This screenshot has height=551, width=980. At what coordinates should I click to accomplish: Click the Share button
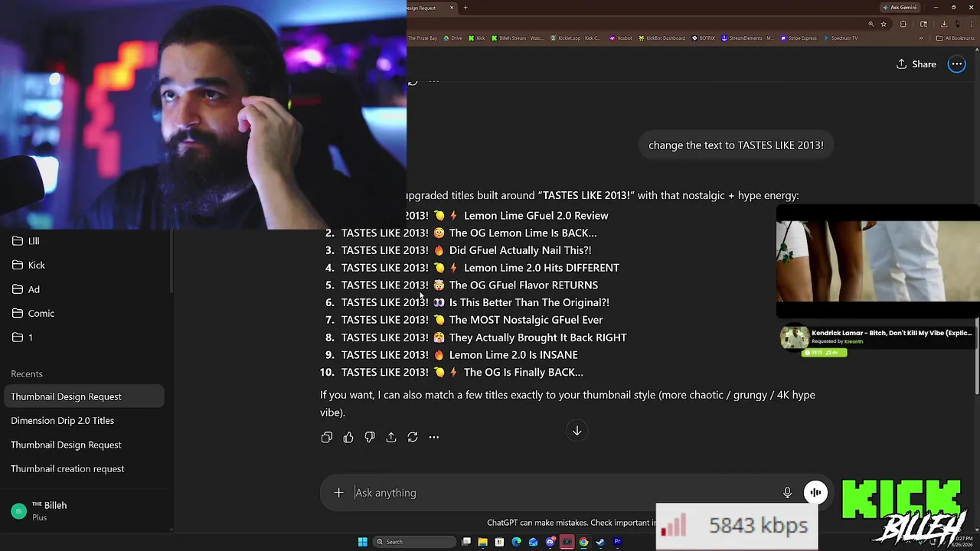click(x=916, y=64)
